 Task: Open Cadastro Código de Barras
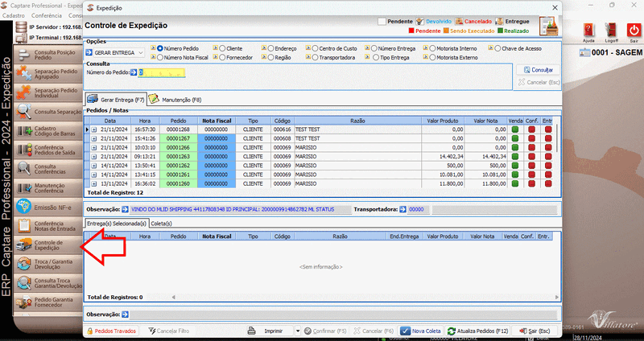click(48, 131)
